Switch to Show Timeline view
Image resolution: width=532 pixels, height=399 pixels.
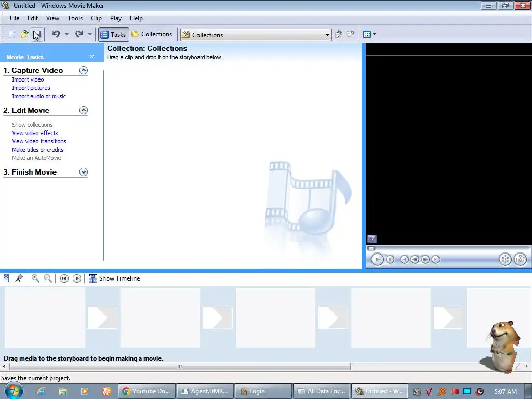point(114,278)
